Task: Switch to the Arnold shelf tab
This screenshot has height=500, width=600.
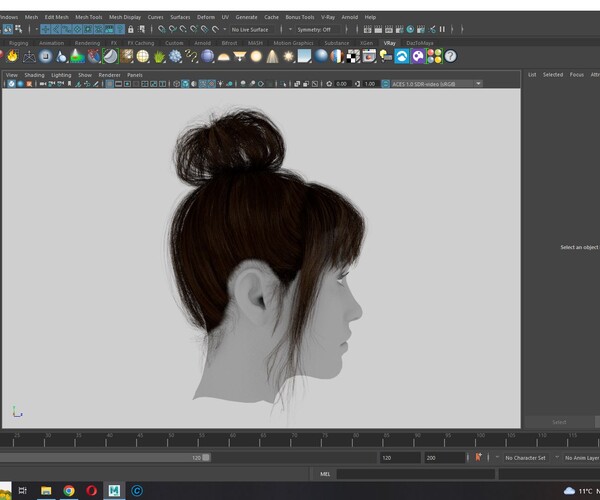Action: coord(202,43)
